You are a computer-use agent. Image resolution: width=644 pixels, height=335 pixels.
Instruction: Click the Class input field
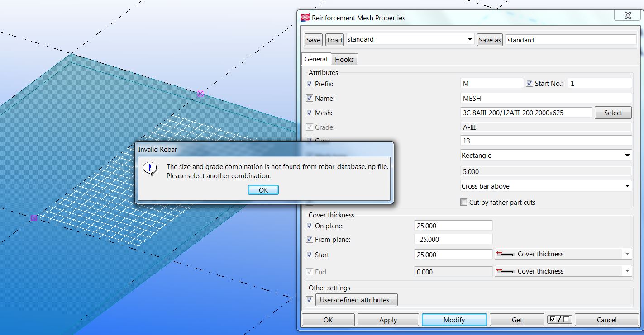(x=545, y=141)
